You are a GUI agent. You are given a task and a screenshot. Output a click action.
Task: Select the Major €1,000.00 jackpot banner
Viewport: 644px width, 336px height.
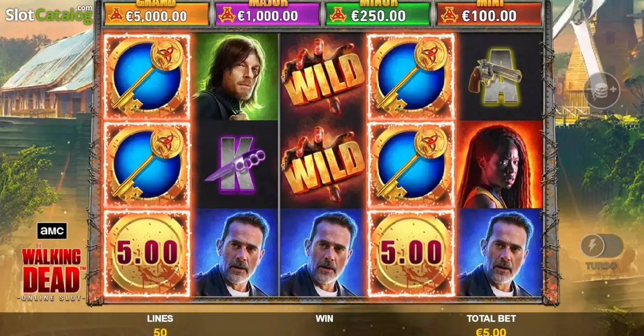[x=267, y=14]
